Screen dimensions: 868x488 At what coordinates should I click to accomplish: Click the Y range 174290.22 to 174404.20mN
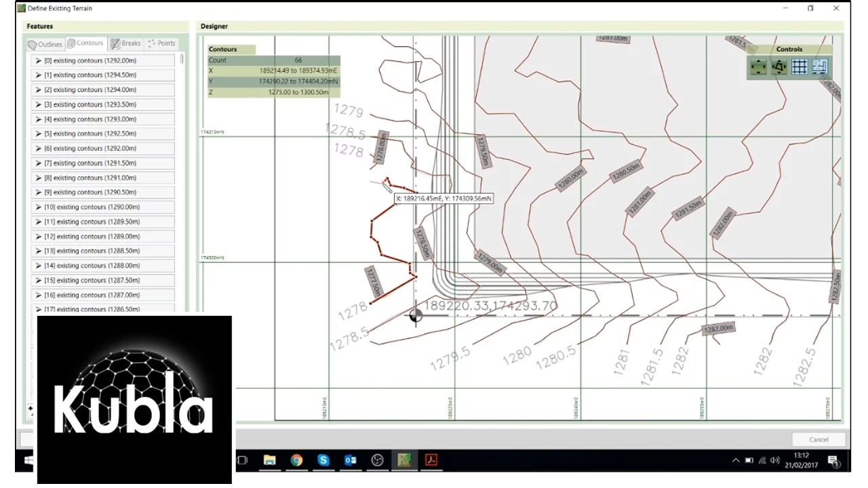coord(298,81)
